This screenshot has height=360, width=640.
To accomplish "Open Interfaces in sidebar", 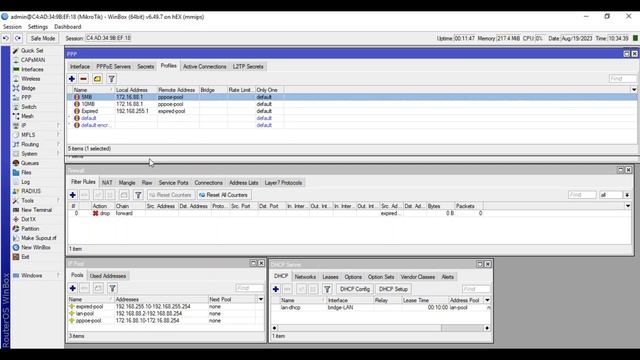I will pos(32,69).
